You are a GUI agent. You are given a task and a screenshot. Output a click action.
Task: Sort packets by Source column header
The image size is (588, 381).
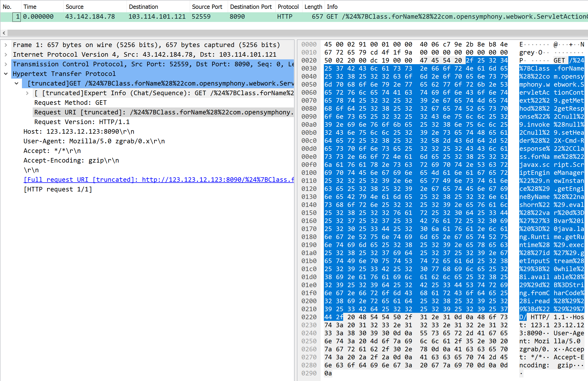pos(74,7)
